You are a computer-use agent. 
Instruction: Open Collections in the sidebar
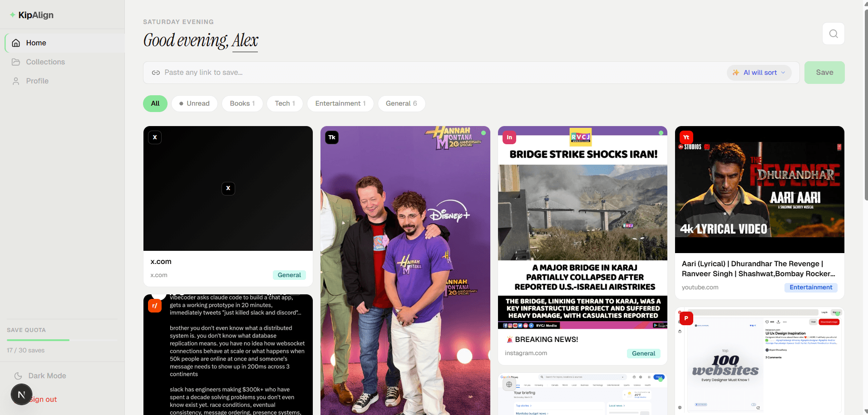tap(45, 62)
